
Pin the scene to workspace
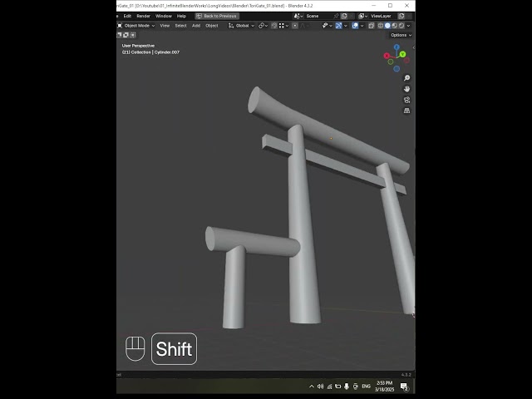336,16
